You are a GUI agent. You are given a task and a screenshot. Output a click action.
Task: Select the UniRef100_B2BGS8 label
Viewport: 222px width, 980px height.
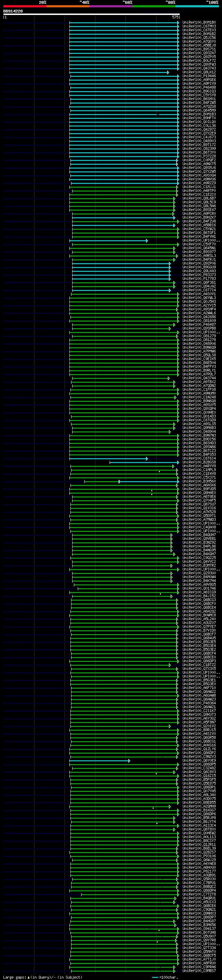click(199, 462)
